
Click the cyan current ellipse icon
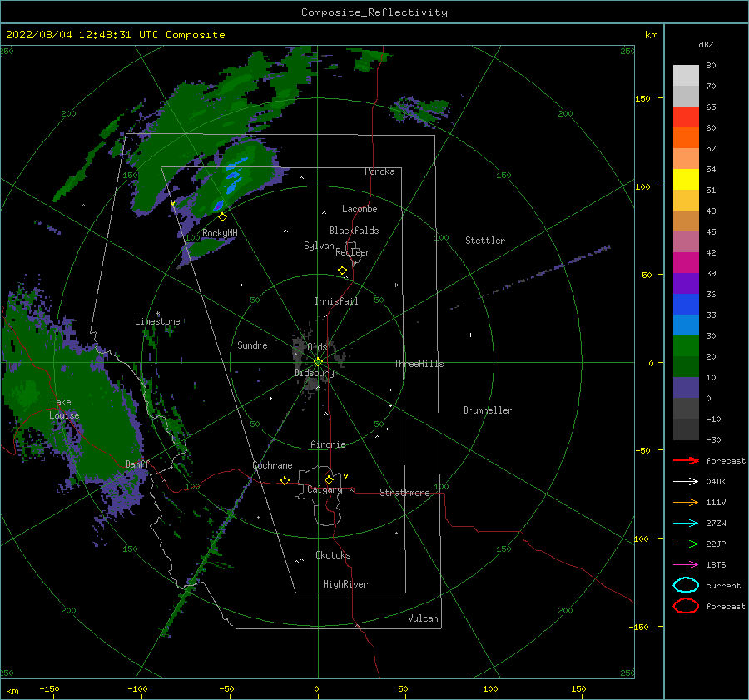686,585
